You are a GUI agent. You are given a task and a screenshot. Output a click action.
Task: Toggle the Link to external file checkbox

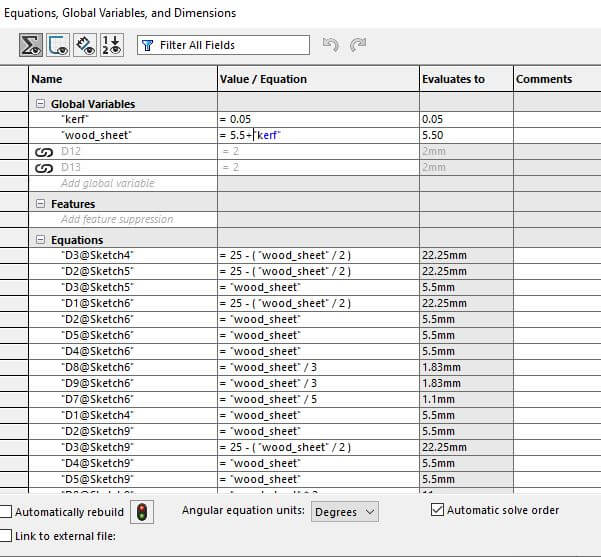pyautogui.click(x=6, y=535)
